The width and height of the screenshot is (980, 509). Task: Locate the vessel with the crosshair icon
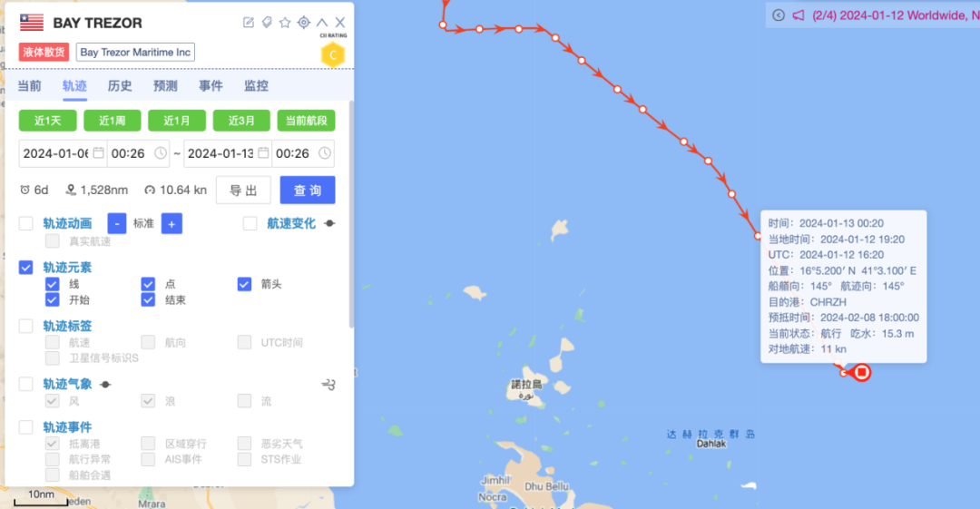pyautogui.click(x=304, y=23)
